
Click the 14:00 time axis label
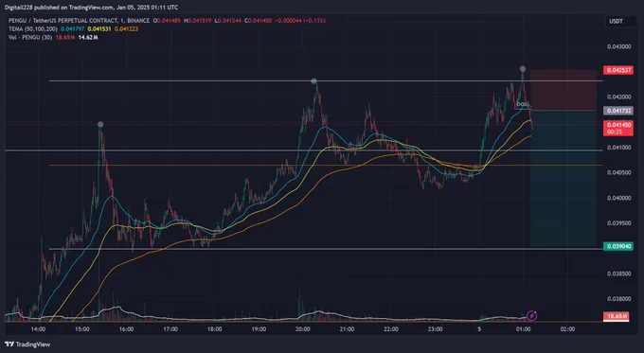click(38, 329)
